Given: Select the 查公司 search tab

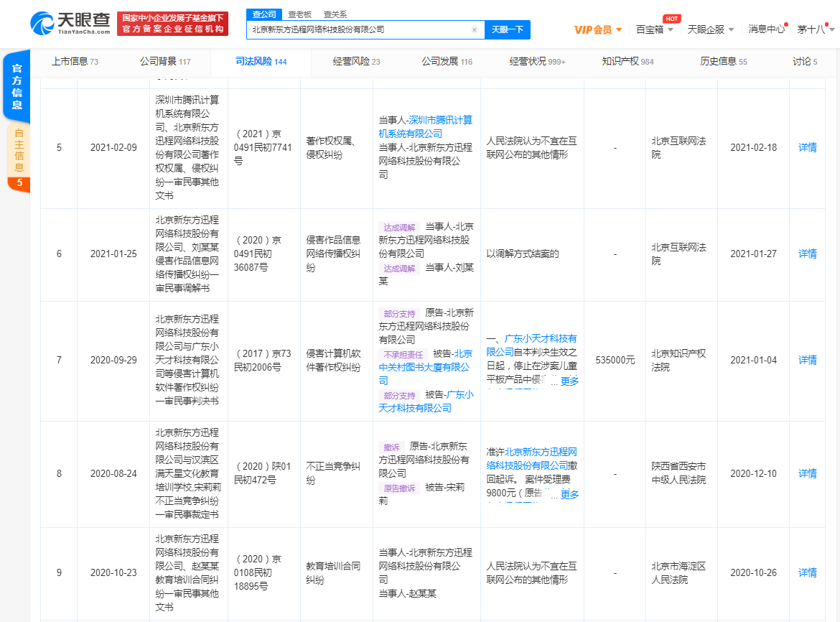Looking at the screenshot, I should 264,14.
